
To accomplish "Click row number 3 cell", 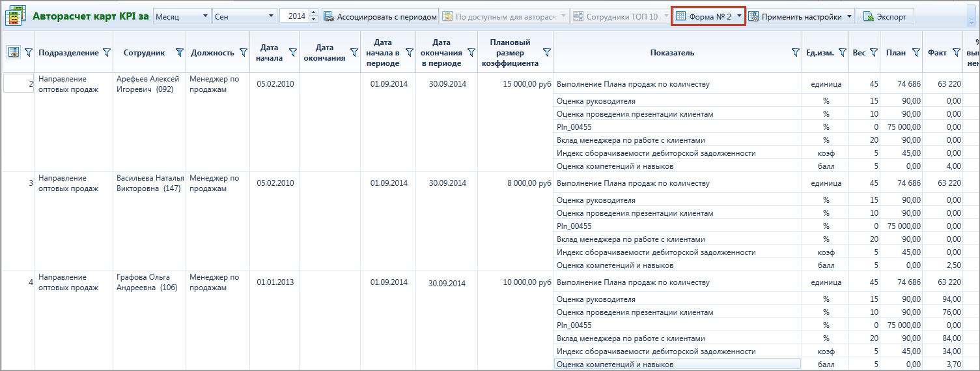I will click(x=18, y=183).
